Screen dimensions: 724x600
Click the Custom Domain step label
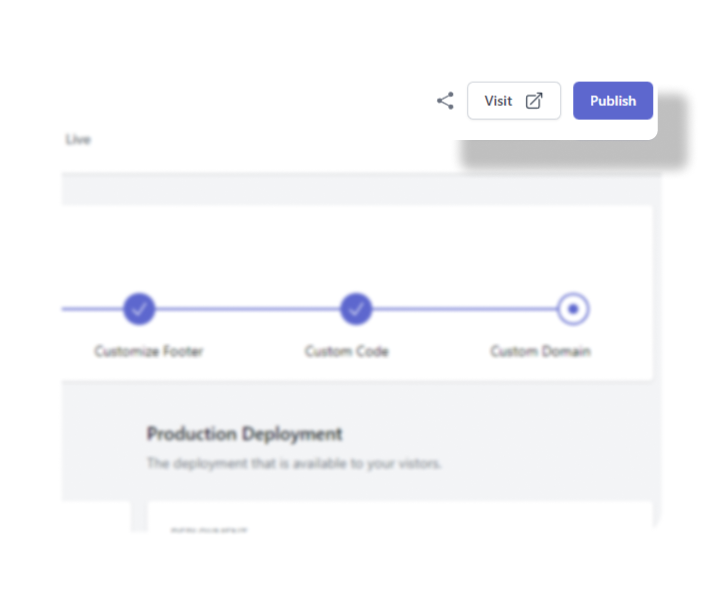point(540,351)
